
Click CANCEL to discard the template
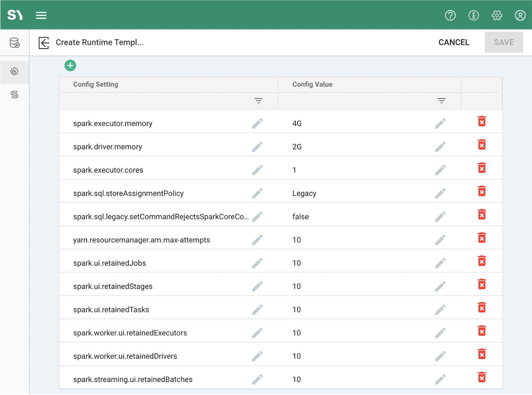[x=454, y=42]
